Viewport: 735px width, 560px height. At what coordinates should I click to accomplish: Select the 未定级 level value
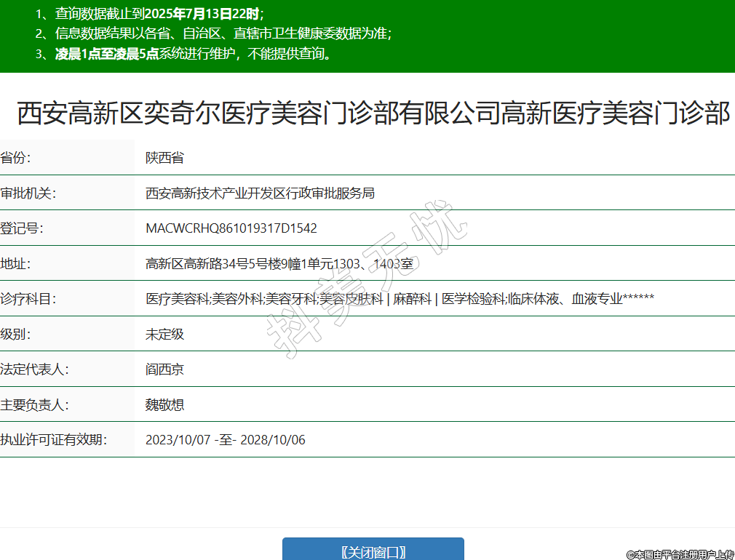[x=164, y=335]
